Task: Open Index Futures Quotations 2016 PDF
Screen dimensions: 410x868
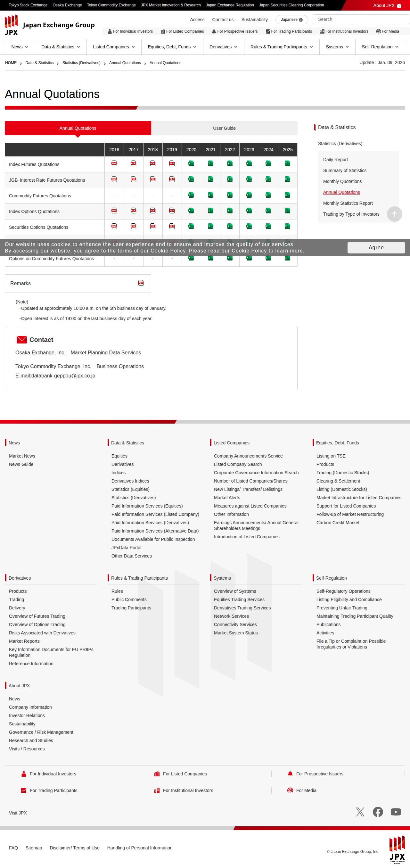Action: (114, 164)
